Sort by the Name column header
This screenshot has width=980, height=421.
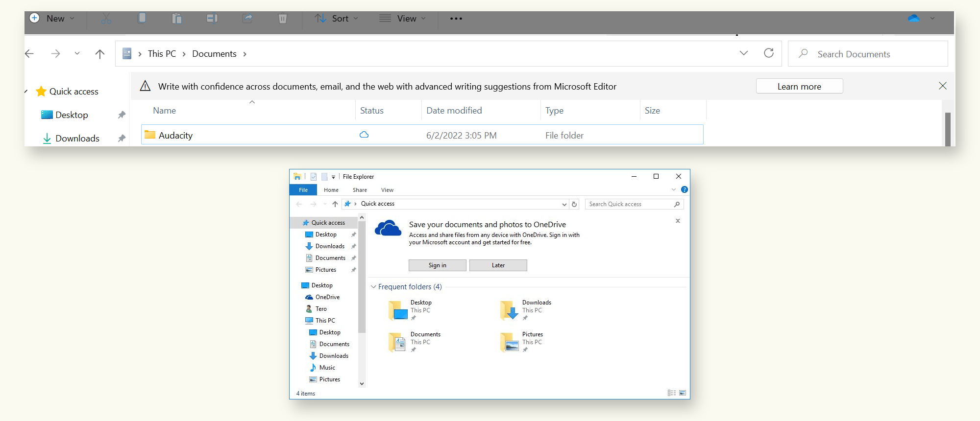[x=164, y=111]
